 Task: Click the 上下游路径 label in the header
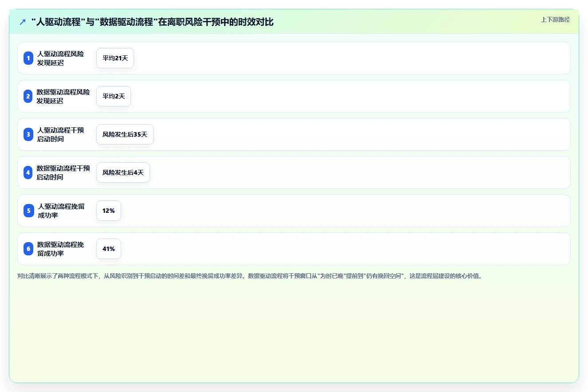click(555, 20)
